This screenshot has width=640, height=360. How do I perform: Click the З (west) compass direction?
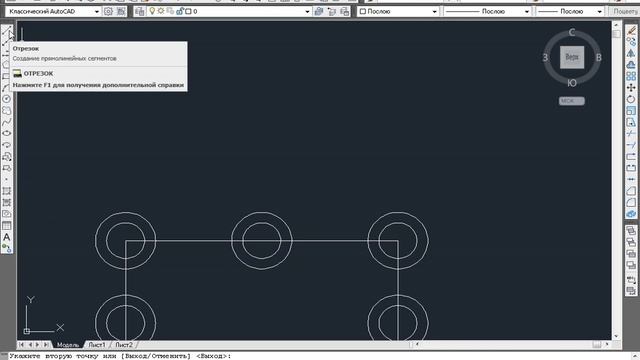545,58
